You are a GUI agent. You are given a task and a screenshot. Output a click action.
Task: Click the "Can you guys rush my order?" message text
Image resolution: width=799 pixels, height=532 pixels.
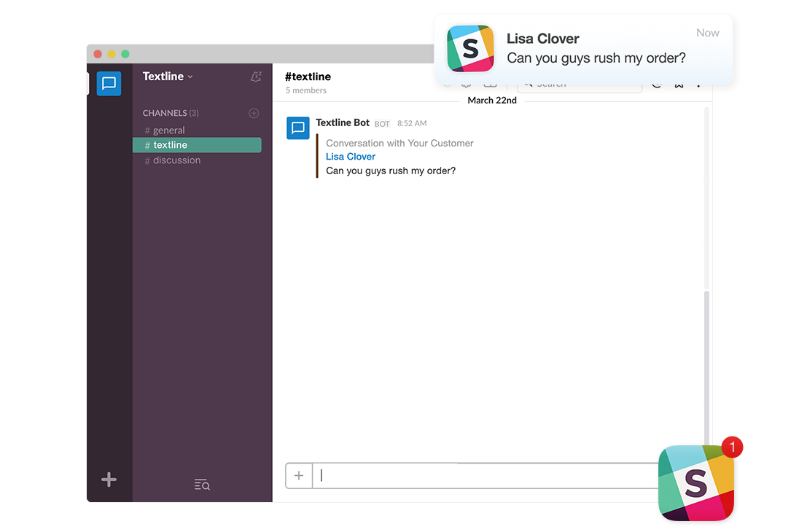coord(391,171)
